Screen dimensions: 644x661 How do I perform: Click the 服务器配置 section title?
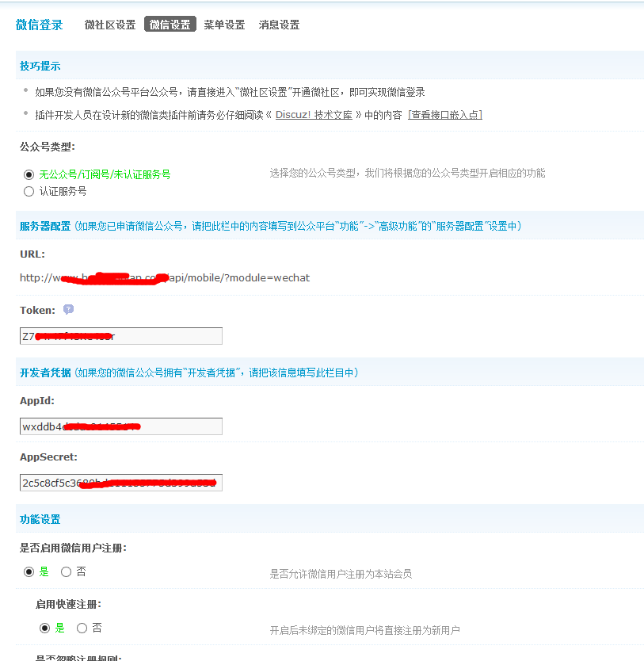(45, 226)
